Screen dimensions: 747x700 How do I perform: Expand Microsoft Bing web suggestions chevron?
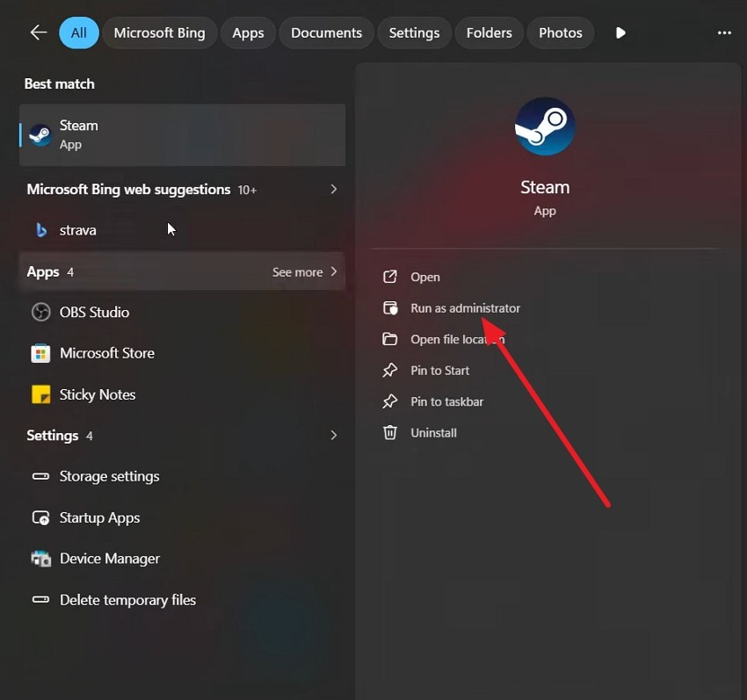333,190
